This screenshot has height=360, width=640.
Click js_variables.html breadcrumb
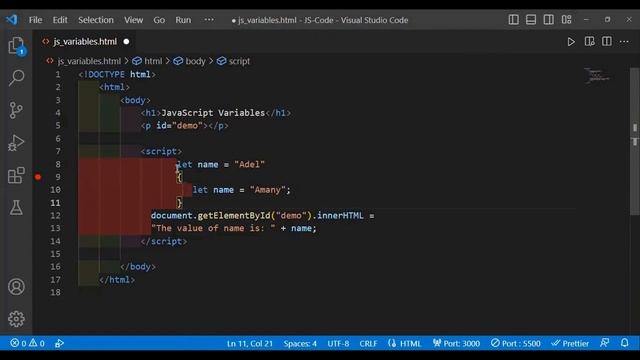pos(89,61)
